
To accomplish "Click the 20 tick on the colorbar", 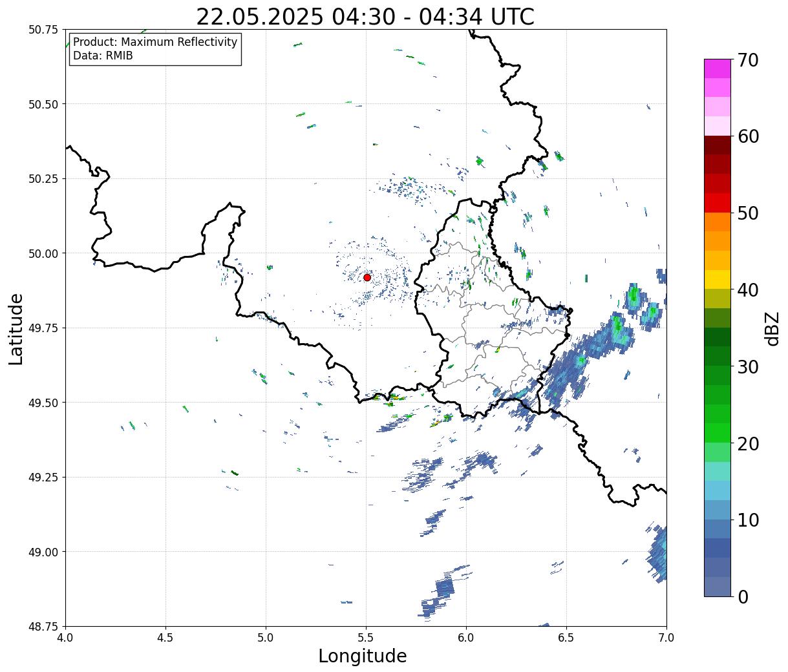I will coord(747,443).
